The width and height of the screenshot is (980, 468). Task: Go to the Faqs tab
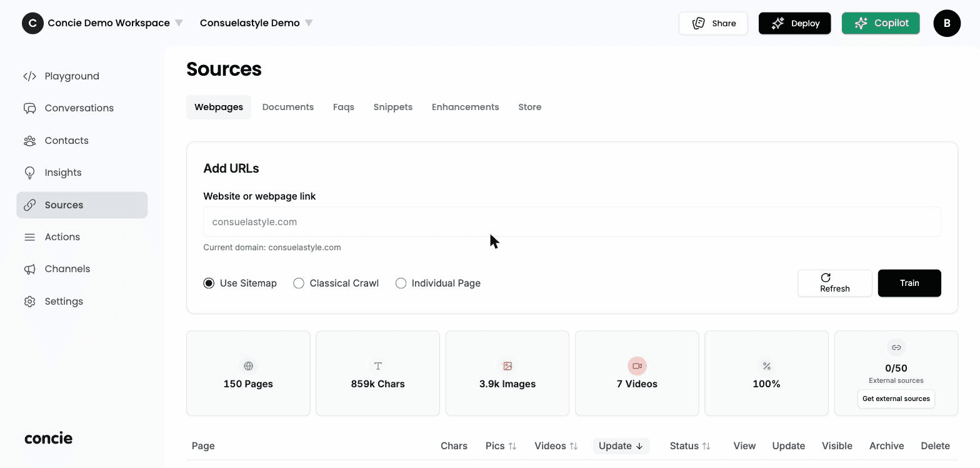click(x=344, y=107)
